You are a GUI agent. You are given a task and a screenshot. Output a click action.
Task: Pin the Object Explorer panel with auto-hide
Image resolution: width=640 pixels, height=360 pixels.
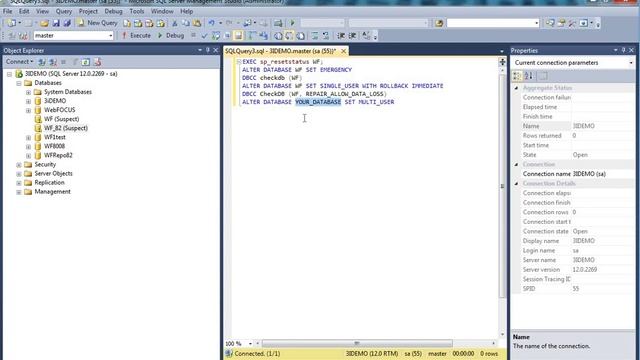pos(208,50)
